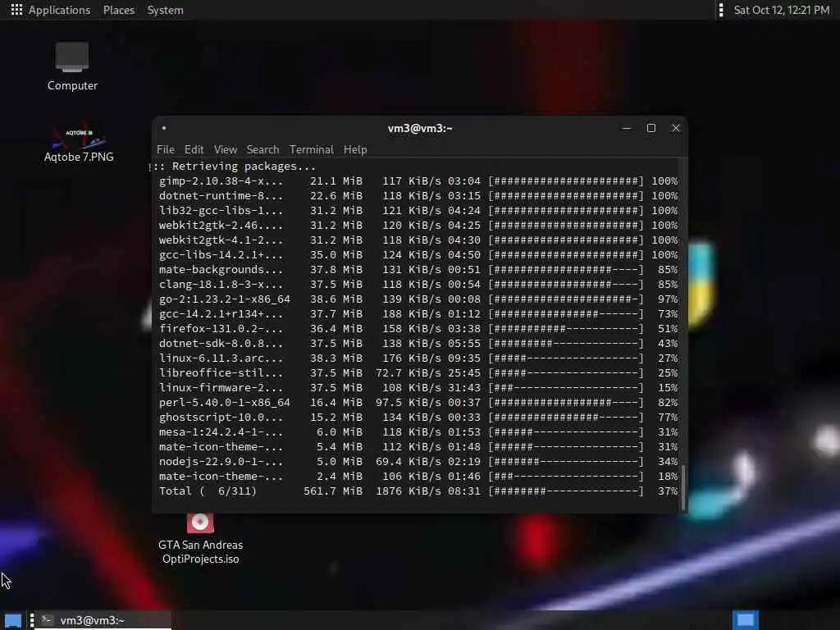Click the linux-firmware progress bar at 15%
The height and width of the screenshot is (630, 840).
click(x=566, y=388)
